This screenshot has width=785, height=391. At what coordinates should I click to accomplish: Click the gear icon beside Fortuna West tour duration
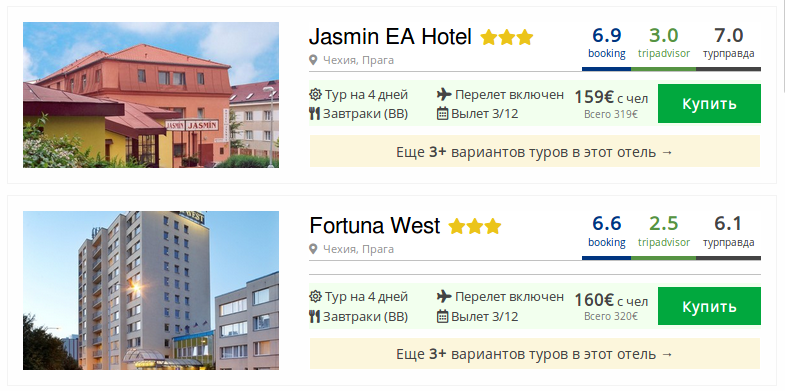pos(315,297)
